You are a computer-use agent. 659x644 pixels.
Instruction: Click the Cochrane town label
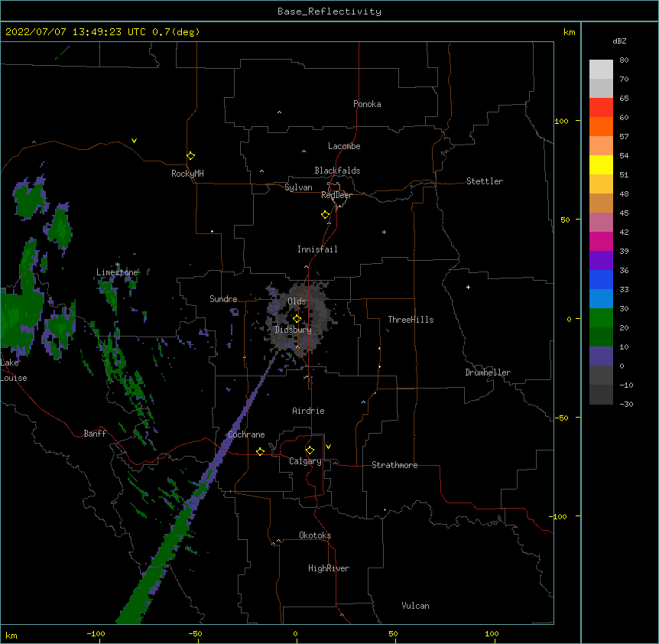pos(246,434)
